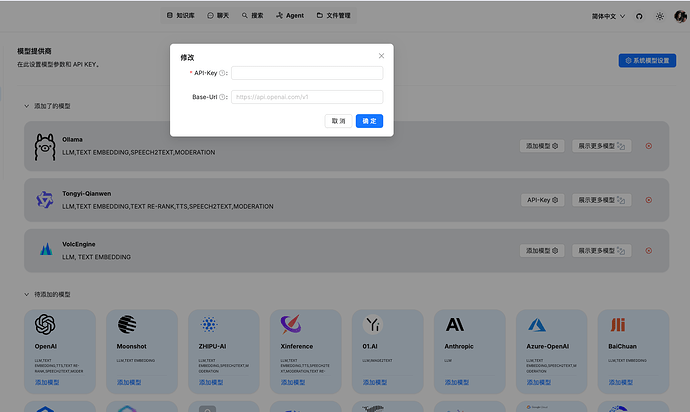Open the 简体中文 language dropdown
Image resolution: width=690 pixels, height=412 pixels.
(608, 16)
